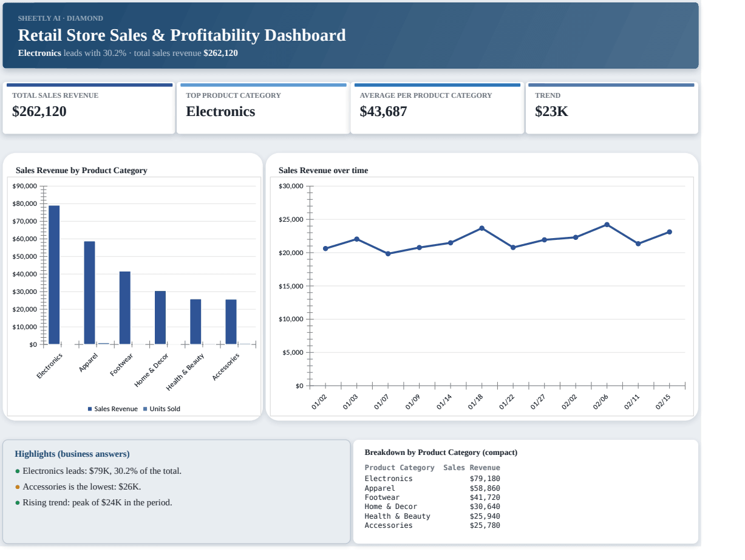Click the 'TREND' card label
The height and width of the screenshot is (560, 745).
pyautogui.click(x=548, y=95)
